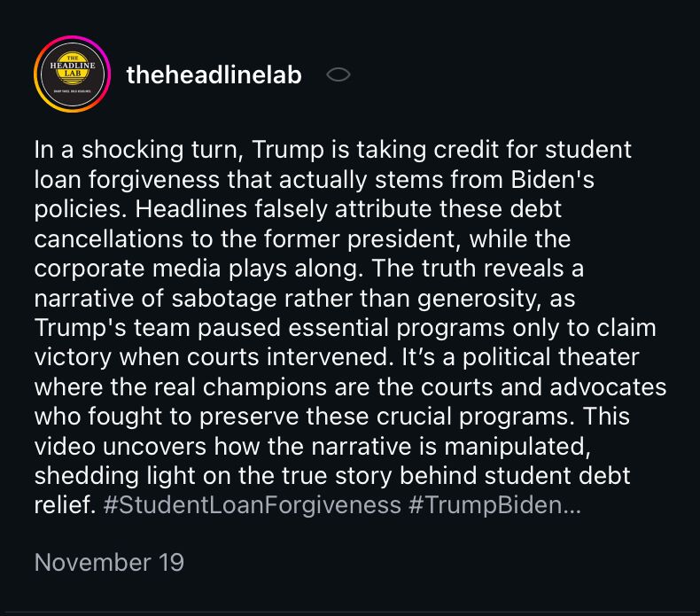Click the phrase "corporate media" in the caption

(128, 269)
